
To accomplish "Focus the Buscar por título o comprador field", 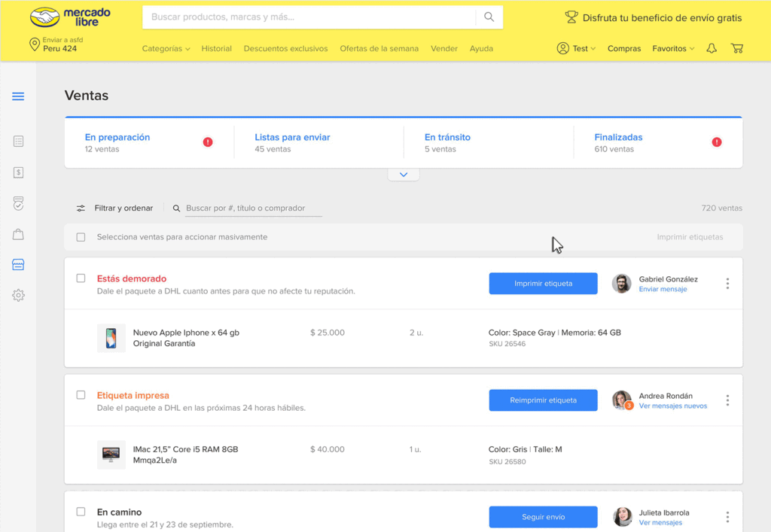I will (253, 208).
